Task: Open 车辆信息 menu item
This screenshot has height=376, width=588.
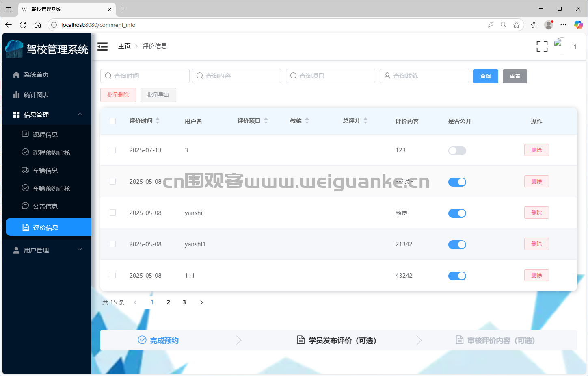Action: point(47,170)
